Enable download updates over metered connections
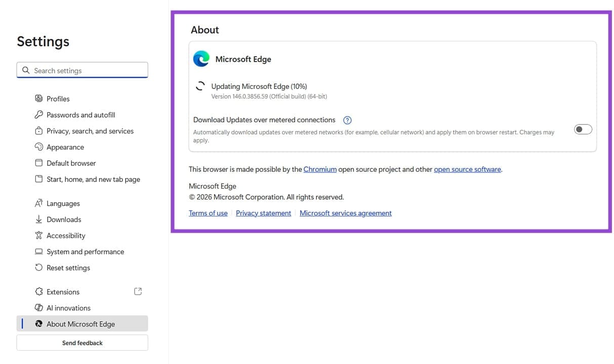The height and width of the screenshot is (364, 614). (x=583, y=129)
